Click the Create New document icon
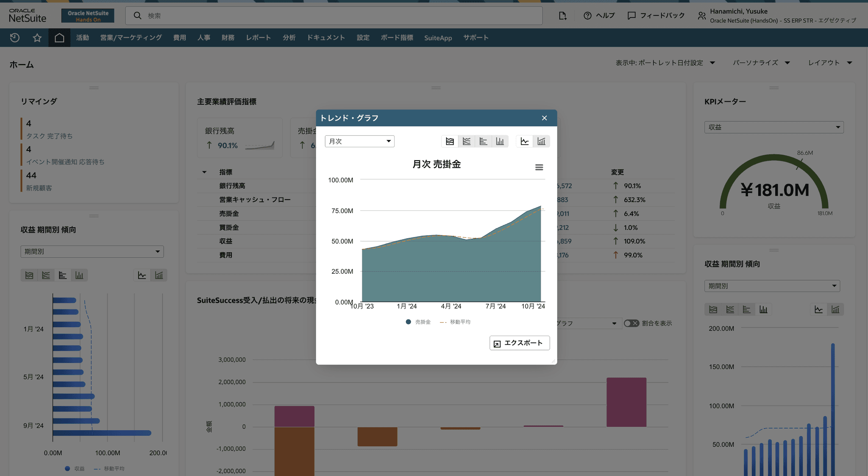Viewport: 868px width, 476px height. click(x=562, y=16)
